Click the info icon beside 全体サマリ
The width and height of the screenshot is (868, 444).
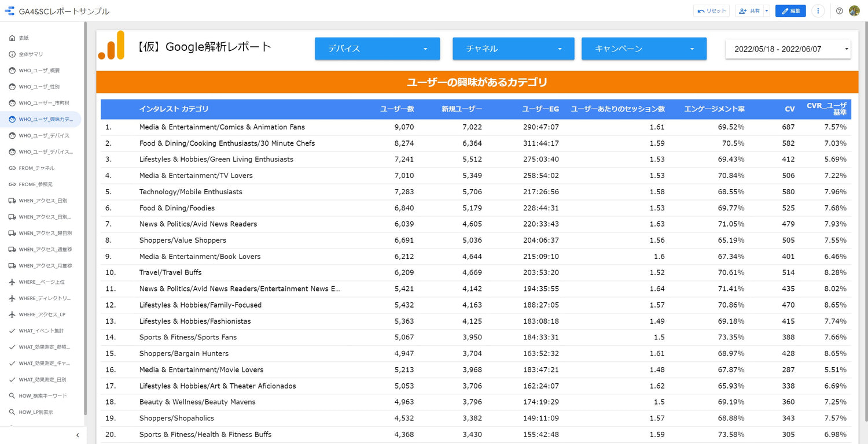point(12,54)
